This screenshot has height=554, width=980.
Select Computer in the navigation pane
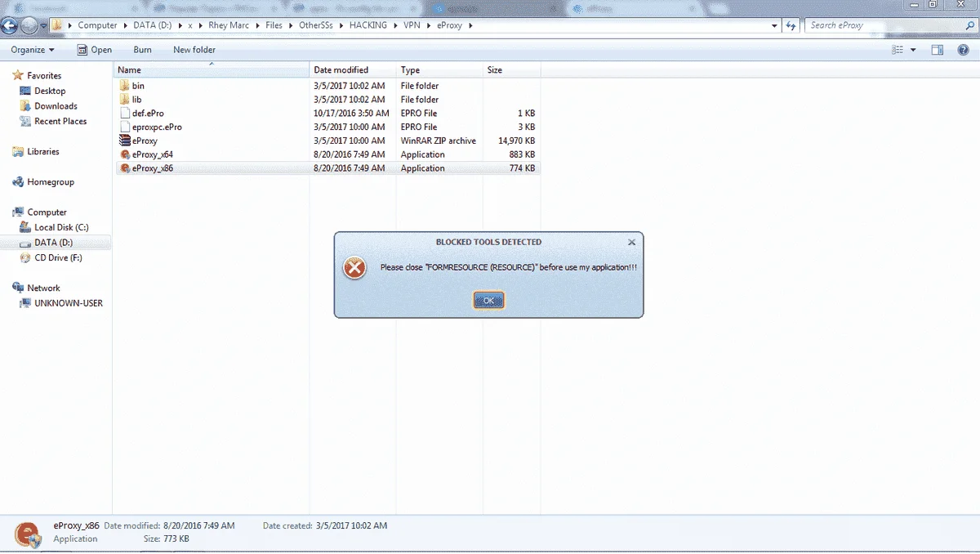coord(47,212)
